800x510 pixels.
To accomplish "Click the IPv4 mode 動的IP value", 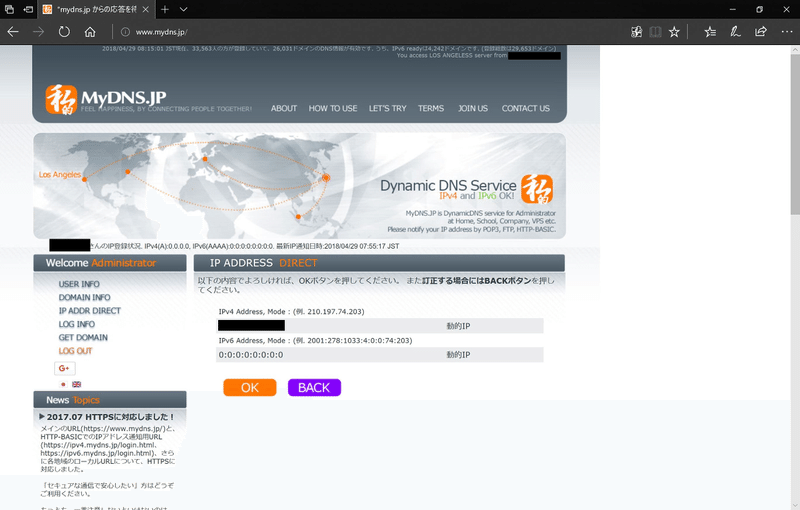I will 458,326.
